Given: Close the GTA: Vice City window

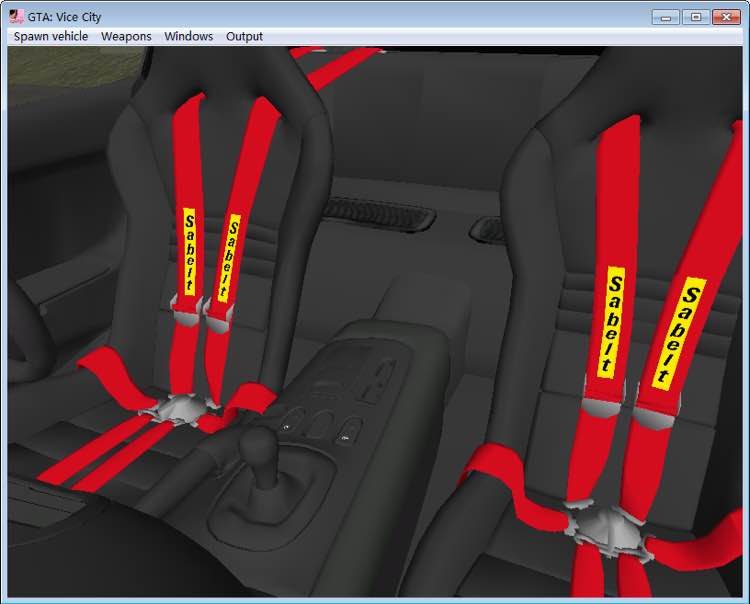Looking at the screenshot, I should coord(726,17).
